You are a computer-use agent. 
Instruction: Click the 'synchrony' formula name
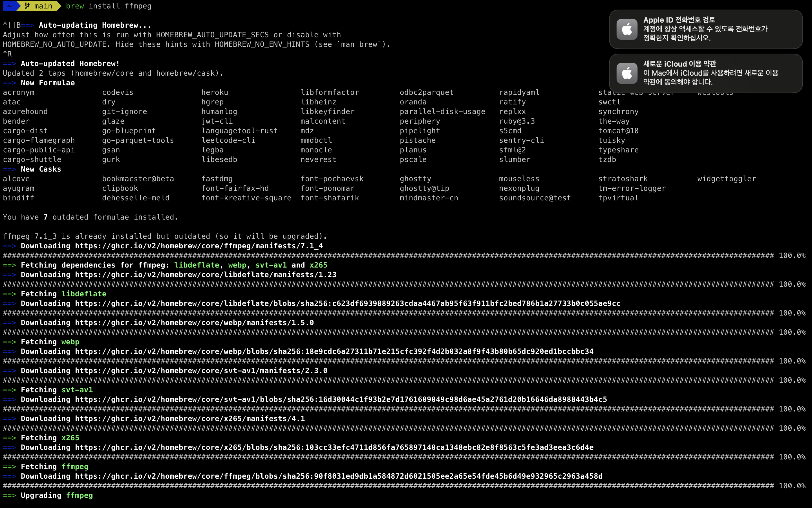[618, 111]
